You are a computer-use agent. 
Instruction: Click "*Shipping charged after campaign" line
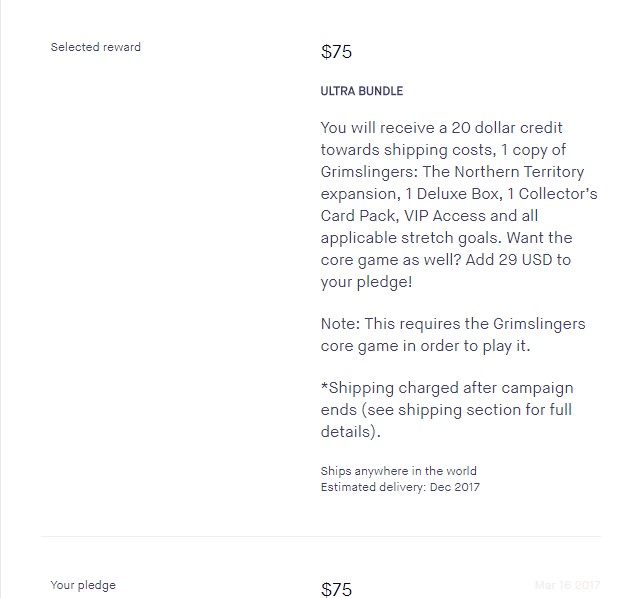447,388
